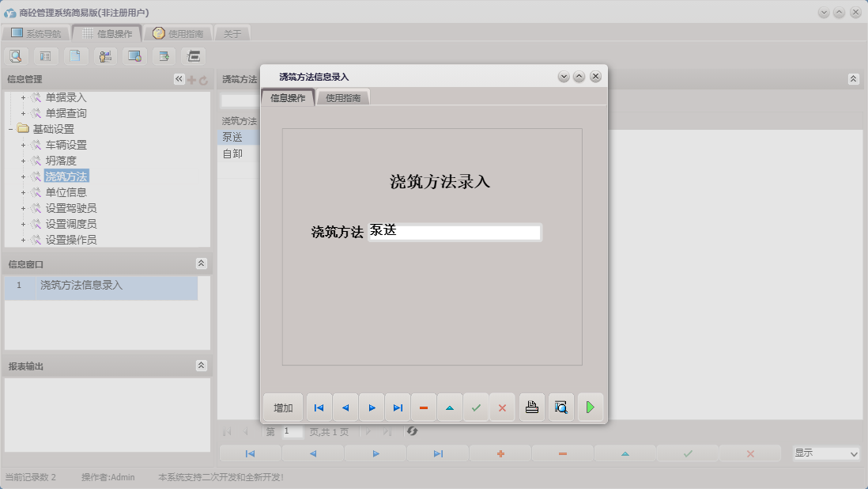The image size is (868, 489).
Task: Click the print icon in the entry dialog
Action: click(531, 407)
